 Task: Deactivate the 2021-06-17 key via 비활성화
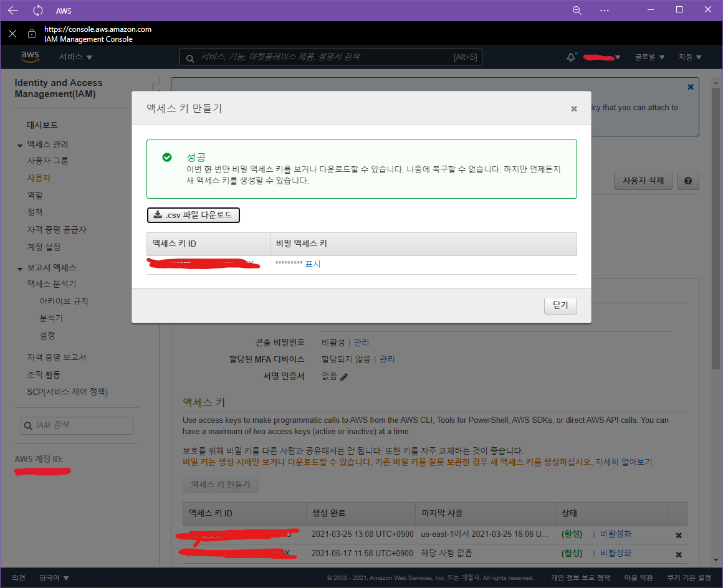pyautogui.click(x=616, y=553)
